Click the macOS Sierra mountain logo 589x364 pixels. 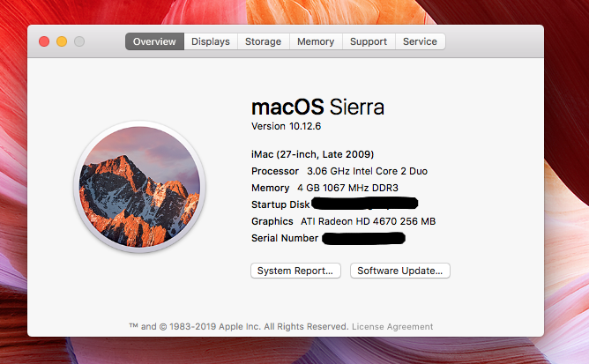tap(139, 187)
